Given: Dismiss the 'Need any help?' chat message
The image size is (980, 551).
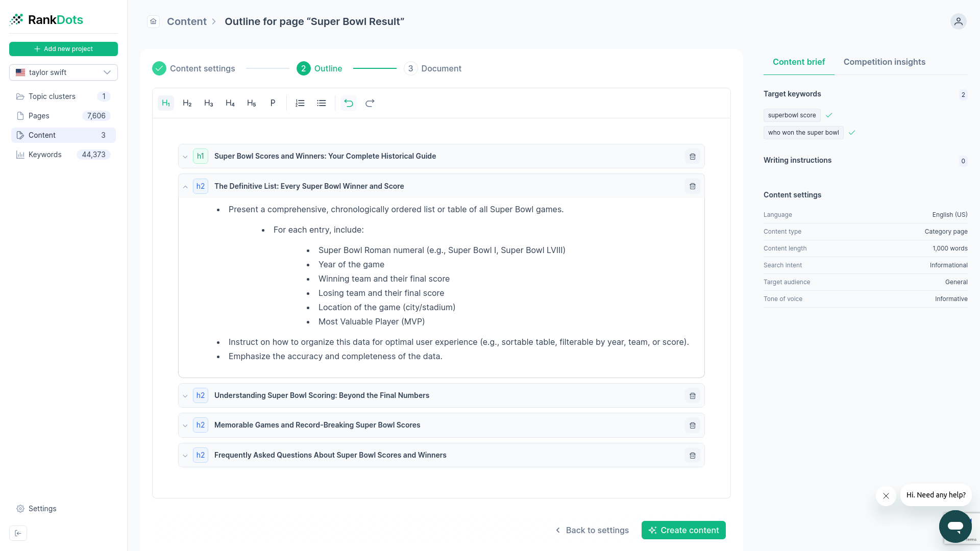Looking at the screenshot, I should point(886,495).
